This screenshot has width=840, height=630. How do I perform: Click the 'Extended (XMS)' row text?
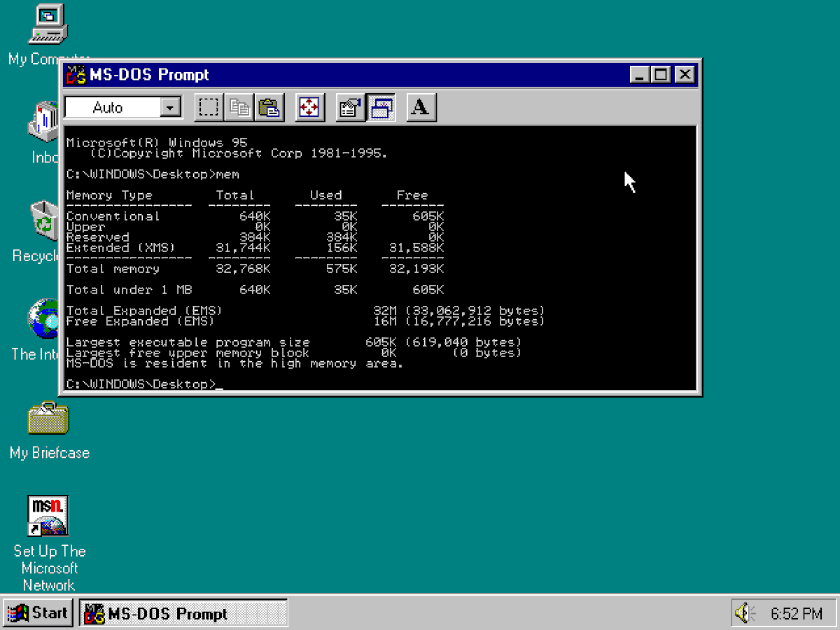pos(120,248)
